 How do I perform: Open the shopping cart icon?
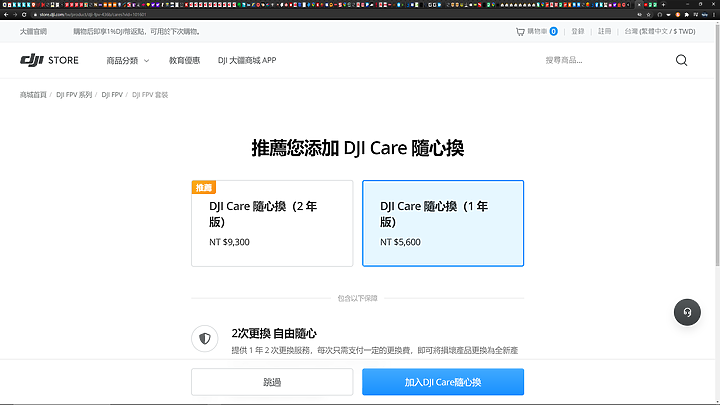pyautogui.click(x=520, y=32)
